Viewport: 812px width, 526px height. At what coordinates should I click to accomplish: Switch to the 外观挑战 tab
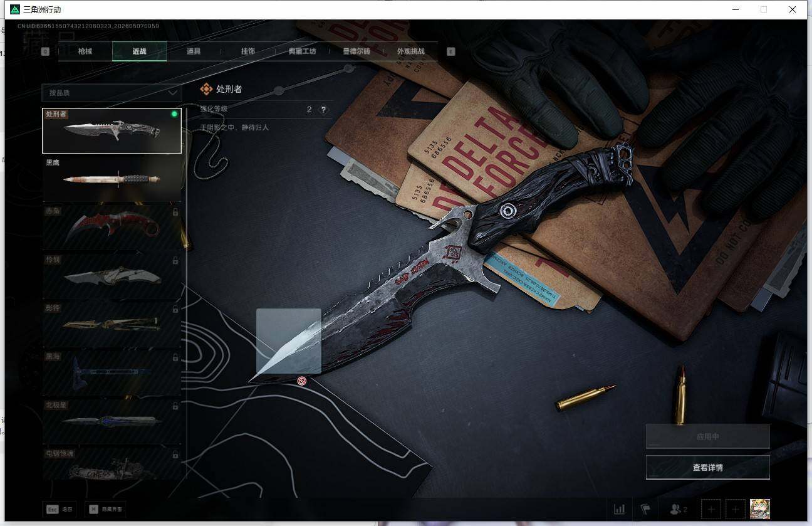(411, 51)
